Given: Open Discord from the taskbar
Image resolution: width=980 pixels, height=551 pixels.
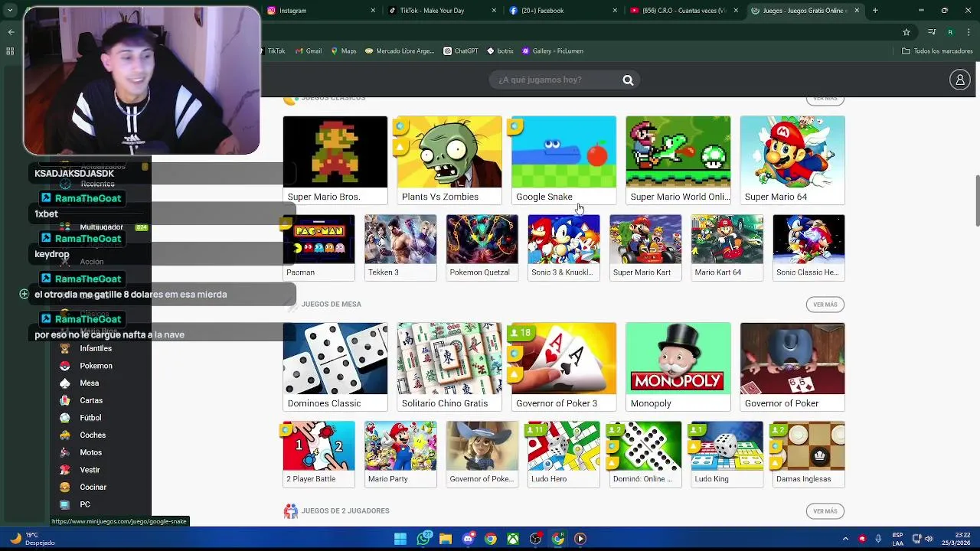Looking at the screenshot, I should (x=468, y=539).
